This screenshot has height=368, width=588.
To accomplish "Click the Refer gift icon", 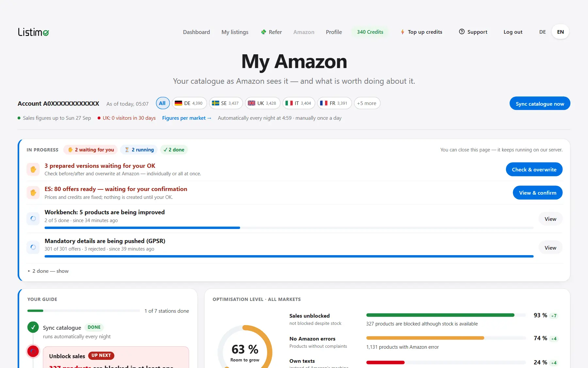I will pos(264,32).
